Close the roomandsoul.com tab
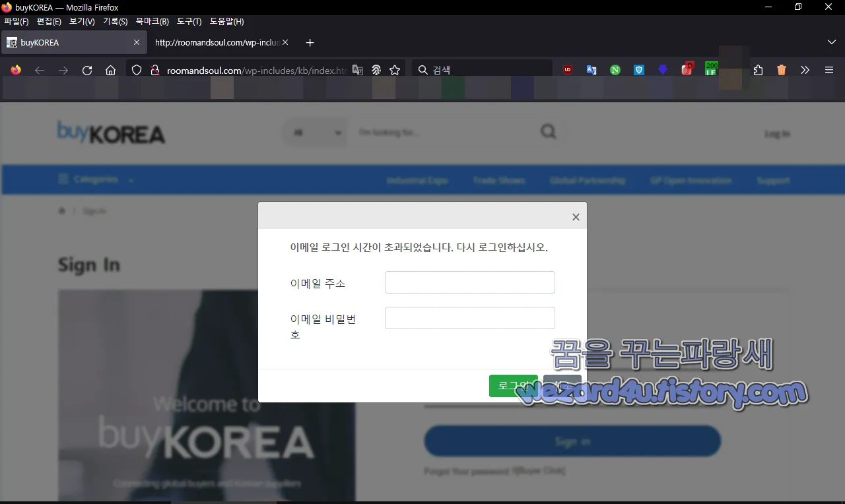The image size is (845, 504). [285, 42]
